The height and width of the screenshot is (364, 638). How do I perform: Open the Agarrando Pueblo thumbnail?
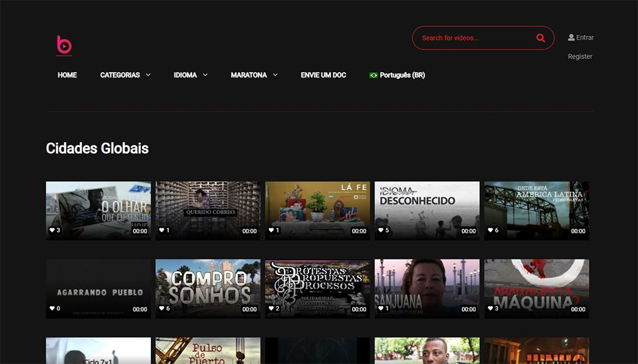tap(98, 289)
